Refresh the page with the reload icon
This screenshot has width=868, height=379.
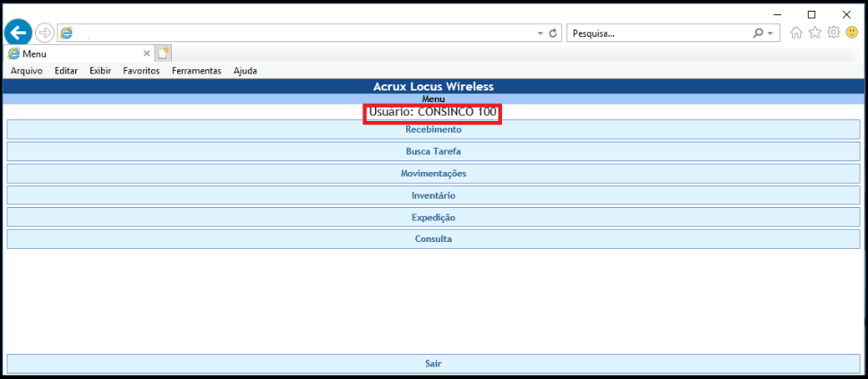pyautogui.click(x=552, y=33)
